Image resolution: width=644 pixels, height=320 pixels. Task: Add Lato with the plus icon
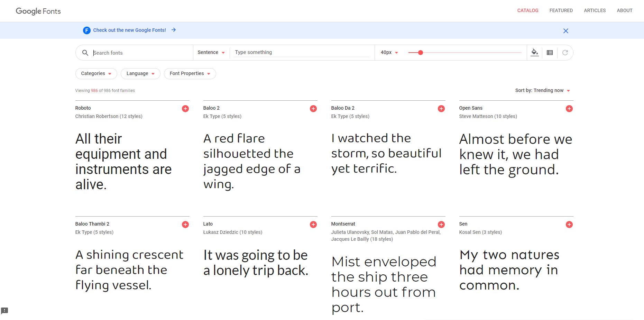(313, 225)
